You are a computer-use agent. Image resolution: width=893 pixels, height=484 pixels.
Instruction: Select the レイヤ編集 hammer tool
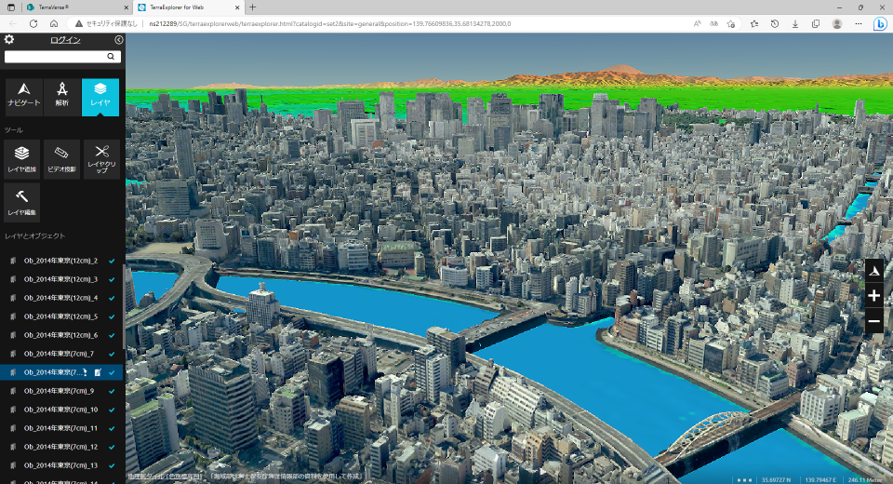click(x=22, y=202)
